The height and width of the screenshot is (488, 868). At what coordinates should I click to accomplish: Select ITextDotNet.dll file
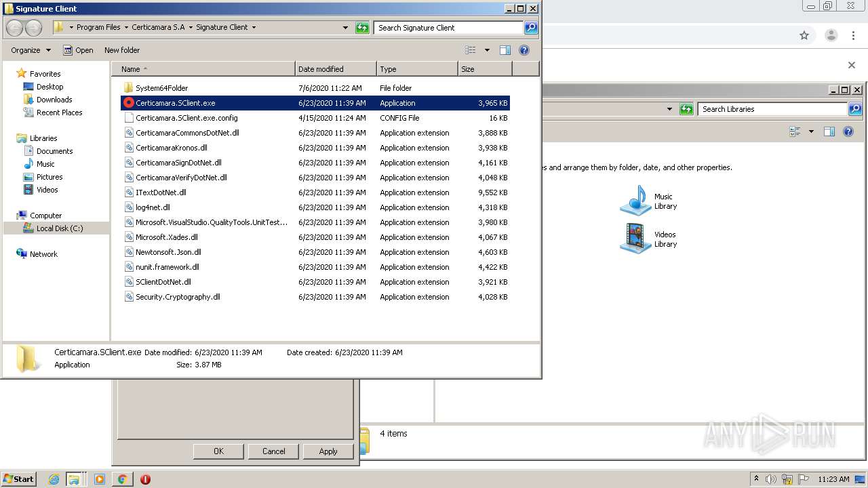pyautogui.click(x=161, y=192)
